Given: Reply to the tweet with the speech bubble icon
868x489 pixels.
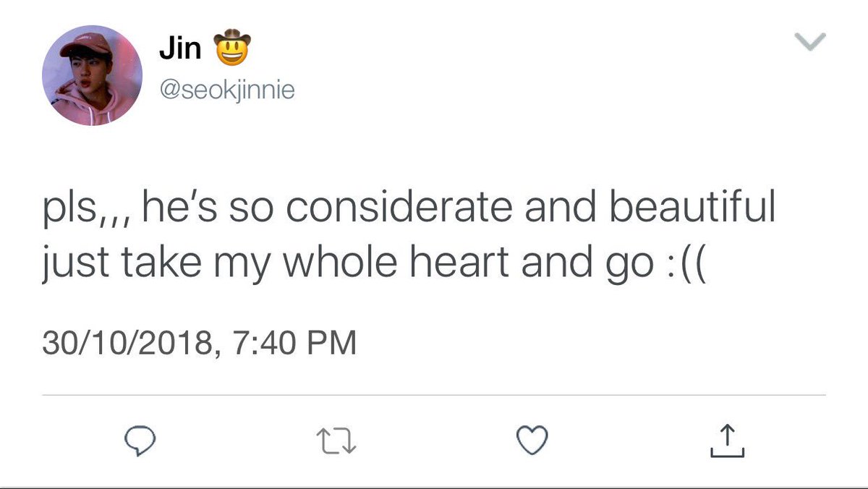Looking at the screenshot, I should pyautogui.click(x=137, y=441).
